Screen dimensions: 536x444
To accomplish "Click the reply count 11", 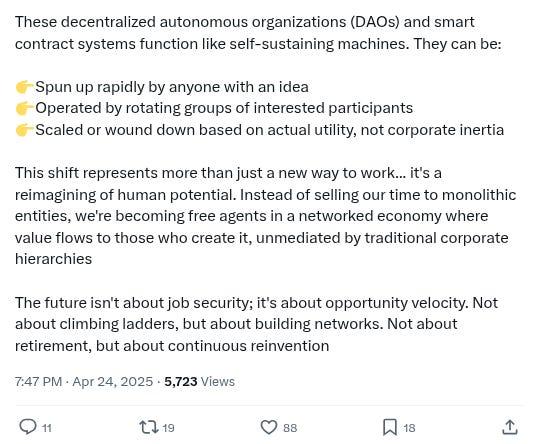I will coord(46,428).
